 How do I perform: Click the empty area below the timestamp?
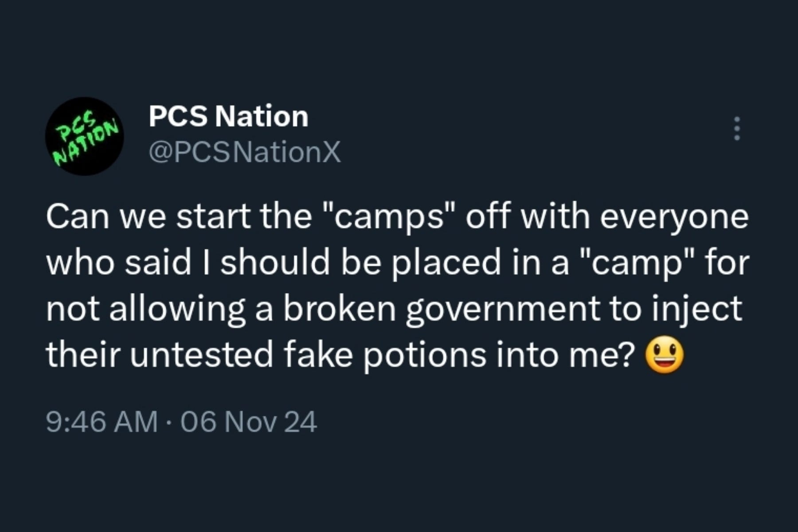(x=399, y=483)
